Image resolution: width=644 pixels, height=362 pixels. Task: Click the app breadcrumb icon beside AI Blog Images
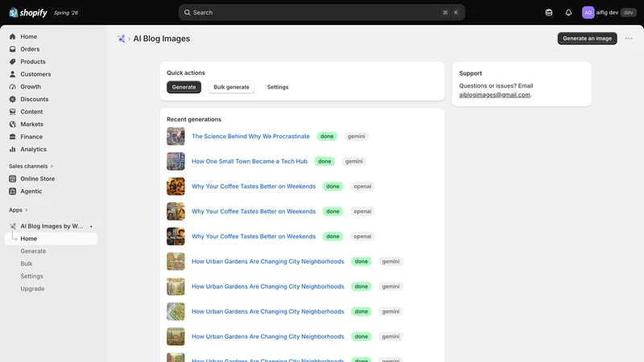point(121,39)
